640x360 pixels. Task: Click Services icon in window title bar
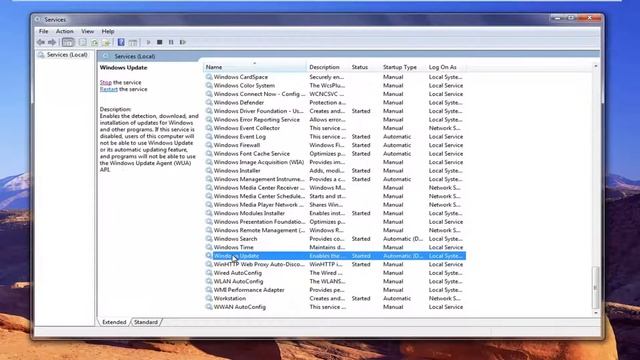(x=38, y=19)
